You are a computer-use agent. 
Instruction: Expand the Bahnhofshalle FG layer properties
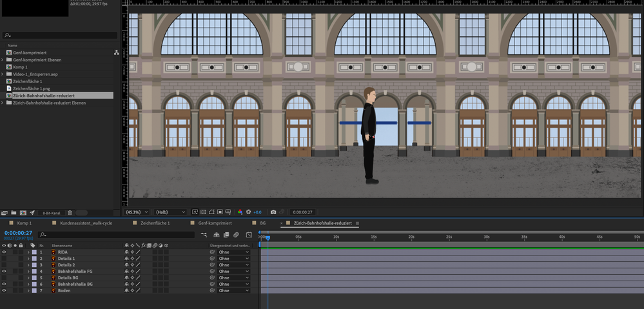pos(28,272)
